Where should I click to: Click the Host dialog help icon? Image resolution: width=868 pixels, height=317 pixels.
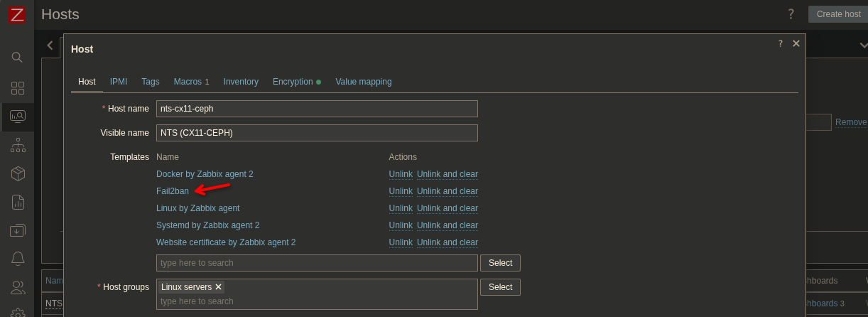click(x=780, y=43)
